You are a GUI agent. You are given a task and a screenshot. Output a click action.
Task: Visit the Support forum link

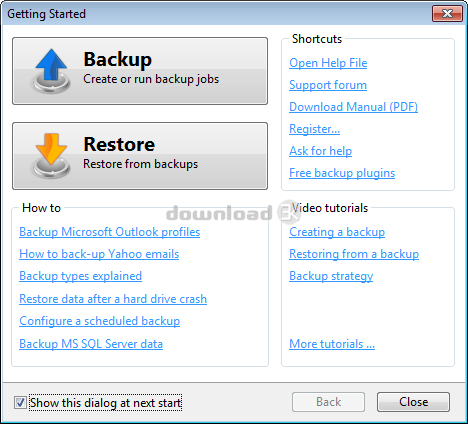(328, 85)
